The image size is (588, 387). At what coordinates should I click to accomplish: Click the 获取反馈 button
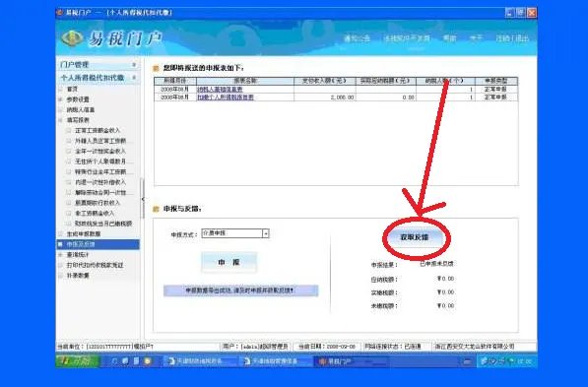(414, 237)
